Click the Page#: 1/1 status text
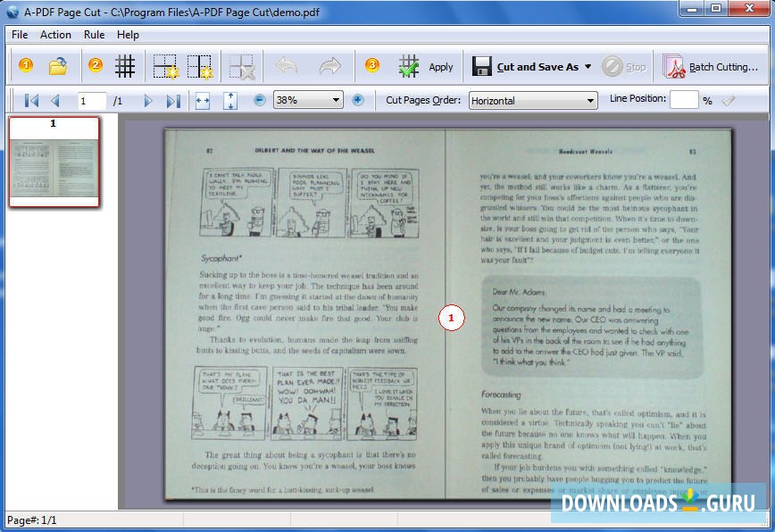775x532 pixels. (31, 520)
